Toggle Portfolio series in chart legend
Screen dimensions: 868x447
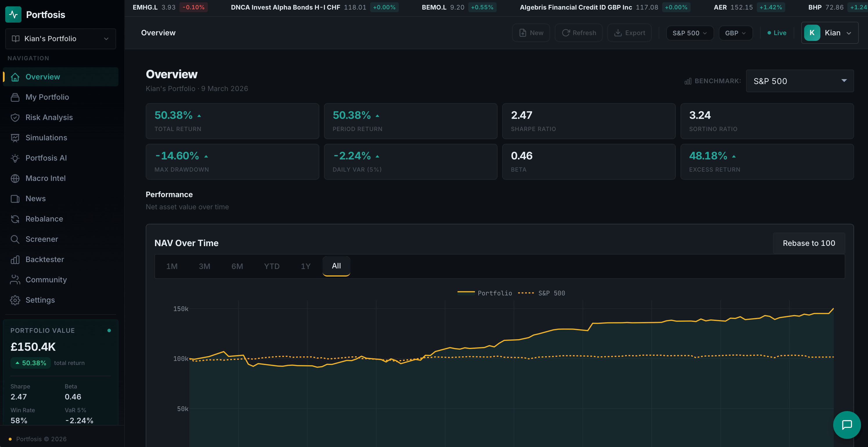coord(485,293)
